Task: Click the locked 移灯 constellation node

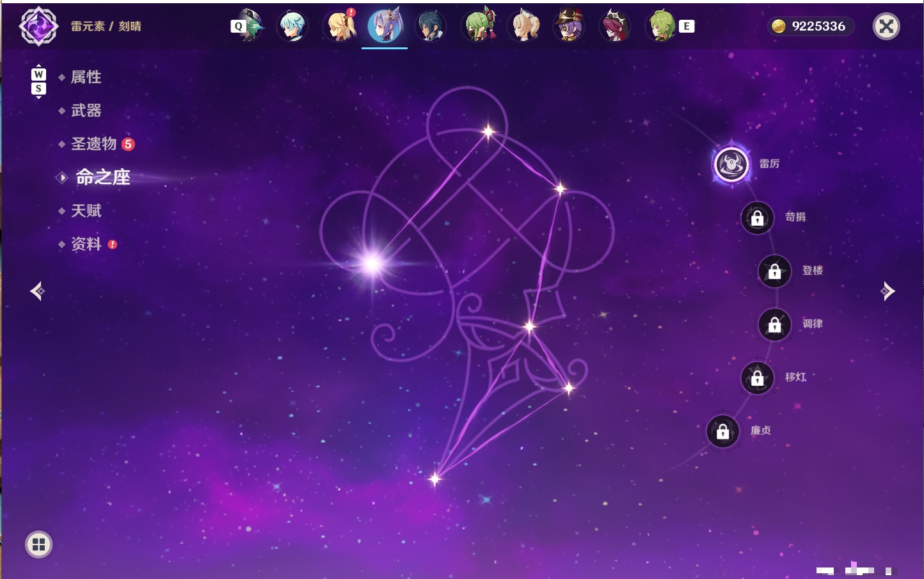Action: point(758,378)
